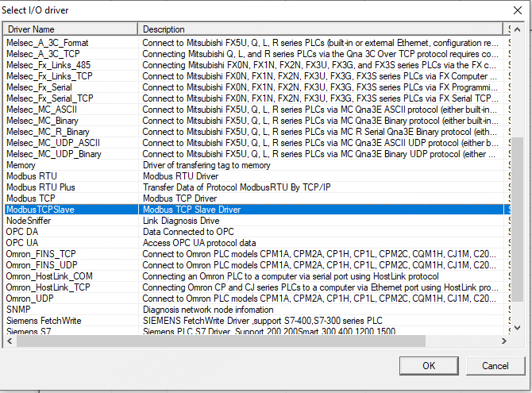Click 'SIEMENS FetchWrite Driver' description
The image size is (532, 393).
(x=263, y=321)
